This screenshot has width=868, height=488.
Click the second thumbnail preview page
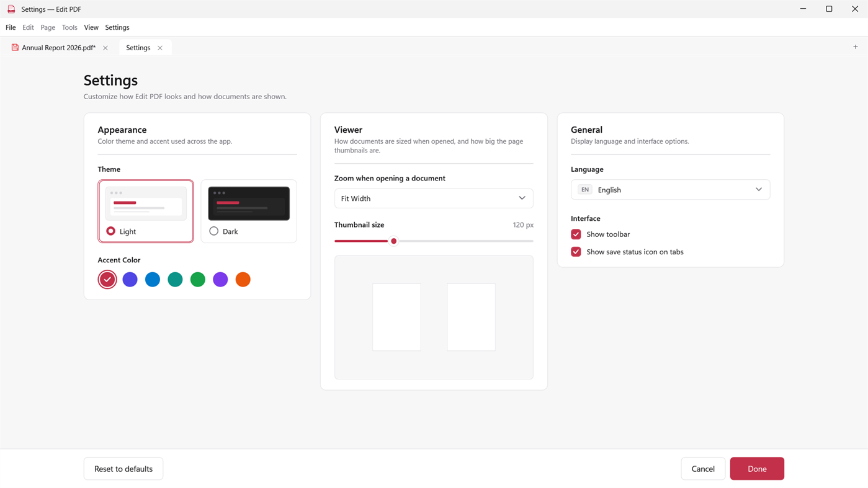coord(472,317)
